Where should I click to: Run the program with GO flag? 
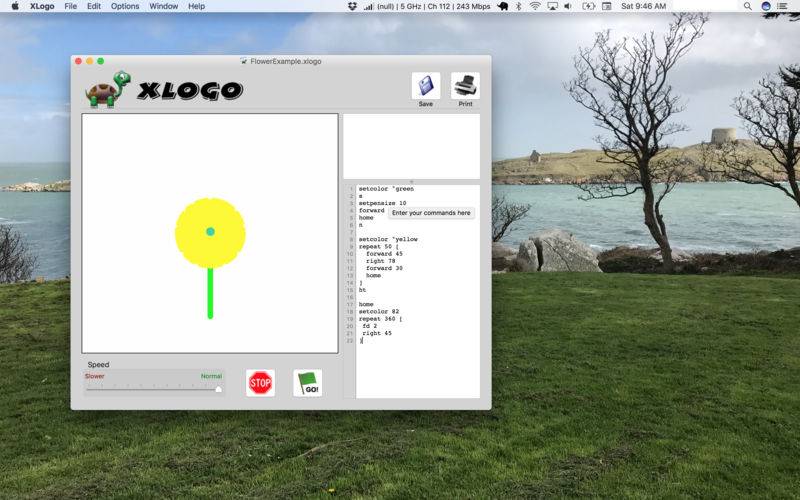(x=308, y=383)
